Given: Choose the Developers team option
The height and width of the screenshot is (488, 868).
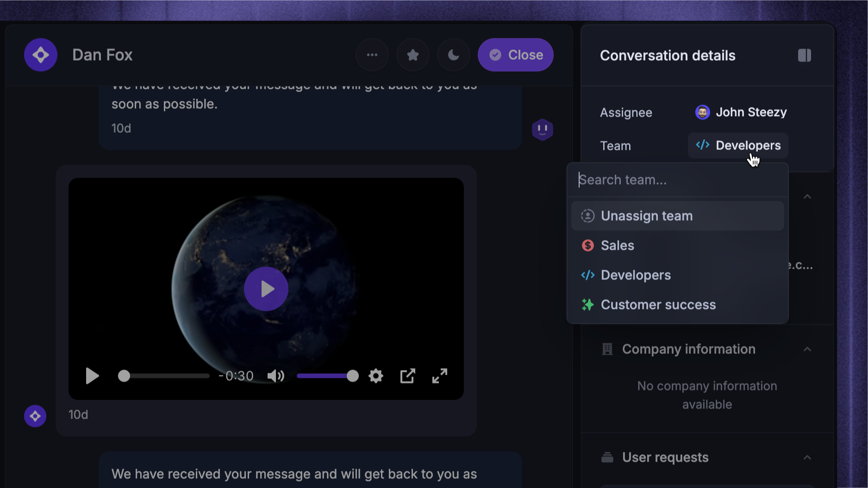Looking at the screenshot, I should 678,275.
